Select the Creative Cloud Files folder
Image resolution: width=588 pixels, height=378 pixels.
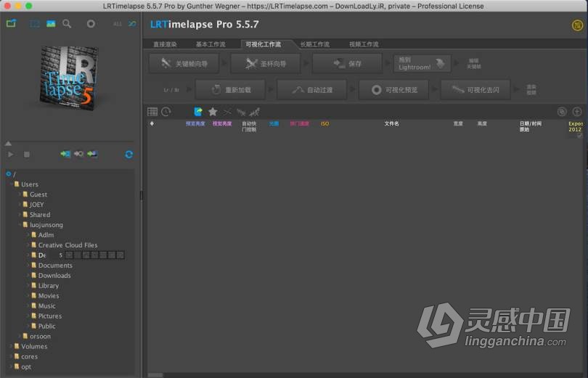tap(68, 245)
